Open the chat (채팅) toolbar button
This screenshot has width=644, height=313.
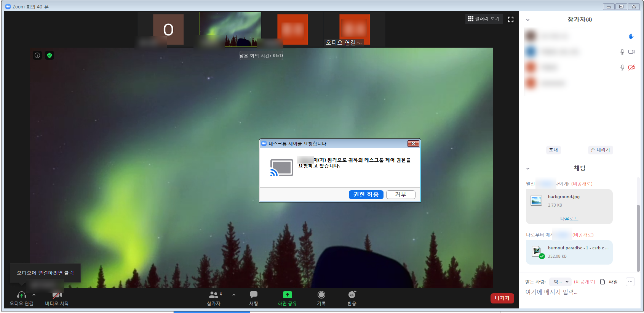point(254,299)
